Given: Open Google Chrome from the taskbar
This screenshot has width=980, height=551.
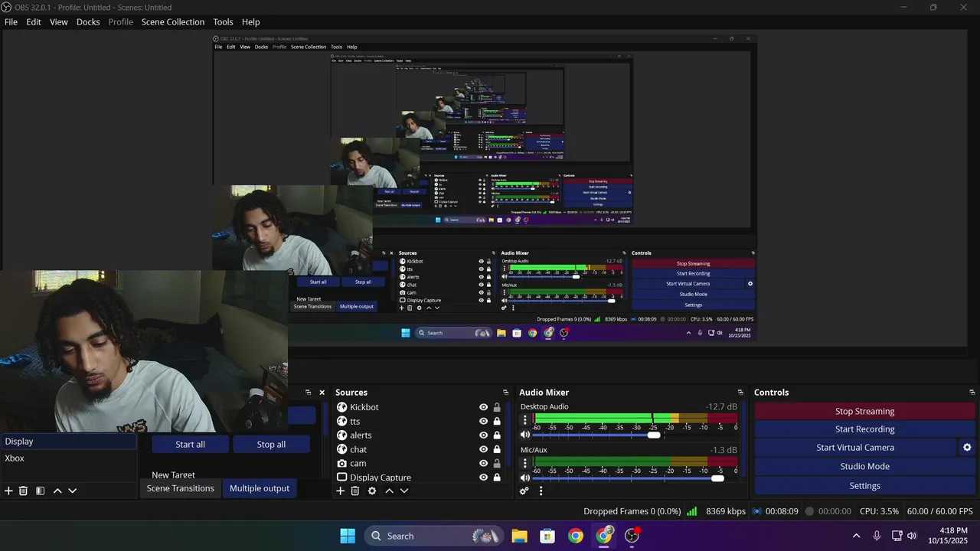Looking at the screenshot, I should coord(576,536).
